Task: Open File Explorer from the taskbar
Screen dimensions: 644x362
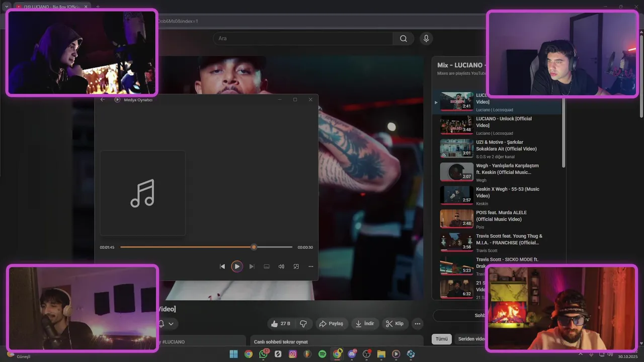Action: point(381,354)
